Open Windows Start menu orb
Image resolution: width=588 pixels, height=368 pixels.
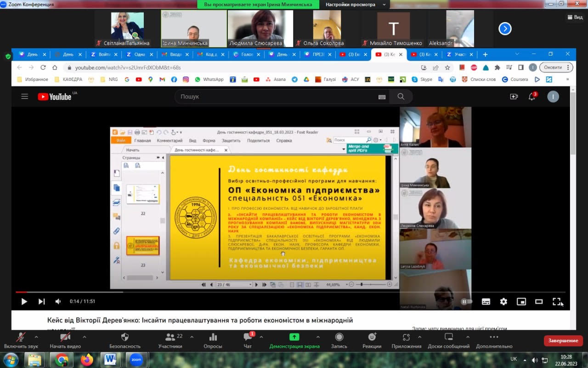coord(11,359)
